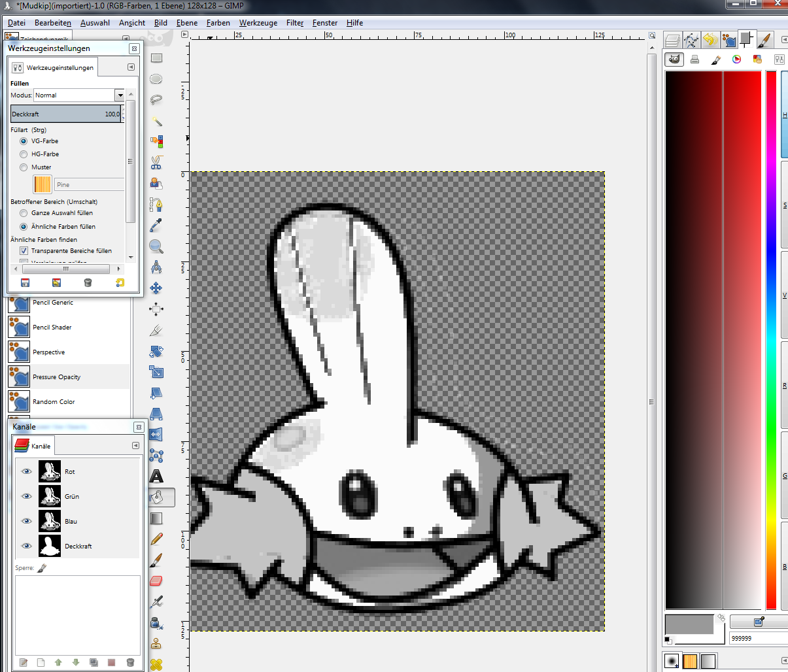Select GIMP color selector Wilber icon

pos(674,59)
